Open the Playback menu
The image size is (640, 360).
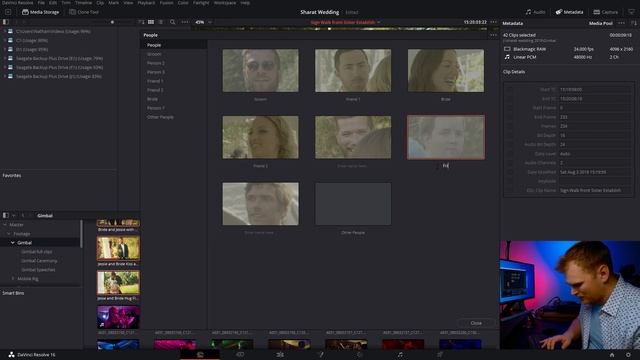(146, 2)
